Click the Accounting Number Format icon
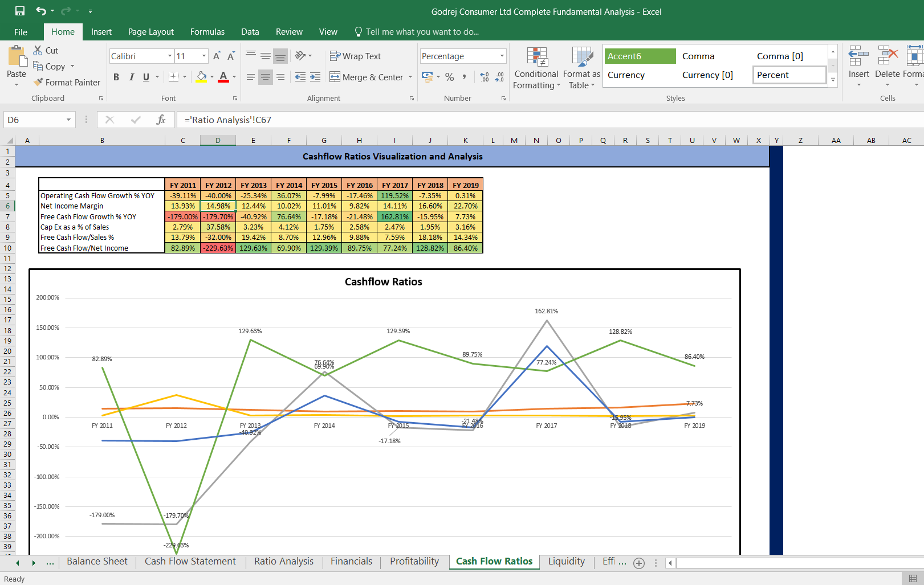This screenshot has height=585, width=924. 427,76
